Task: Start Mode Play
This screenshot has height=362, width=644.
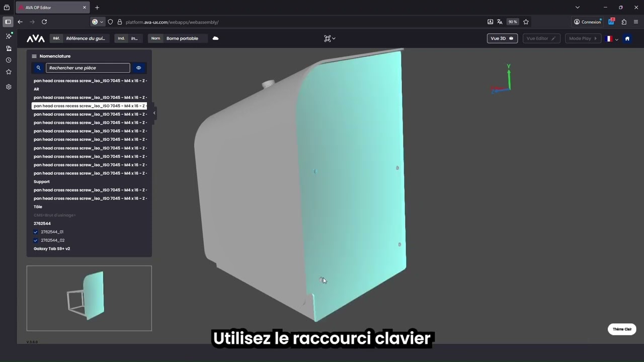Action: (x=583, y=38)
